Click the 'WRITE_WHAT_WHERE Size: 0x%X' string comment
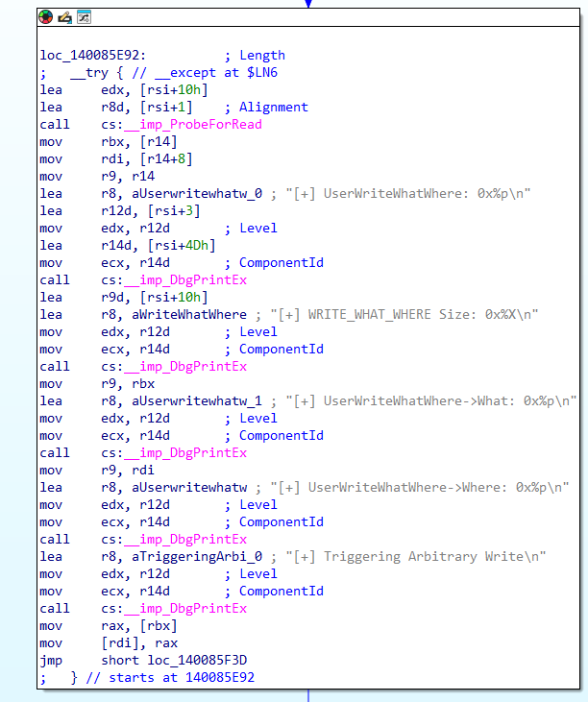Viewport: 588px width, 702px height. [x=404, y=315]
